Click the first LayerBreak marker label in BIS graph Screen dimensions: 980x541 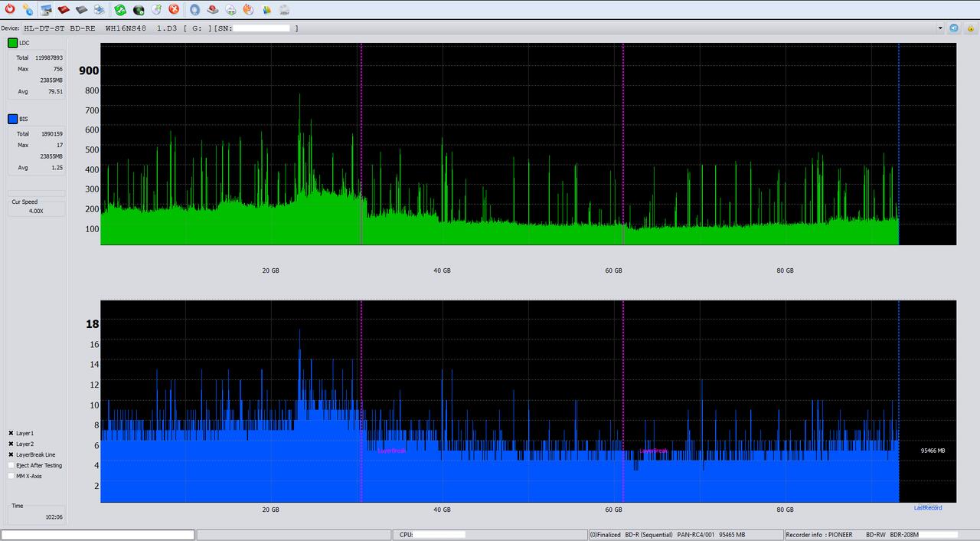tap(391, 451)
